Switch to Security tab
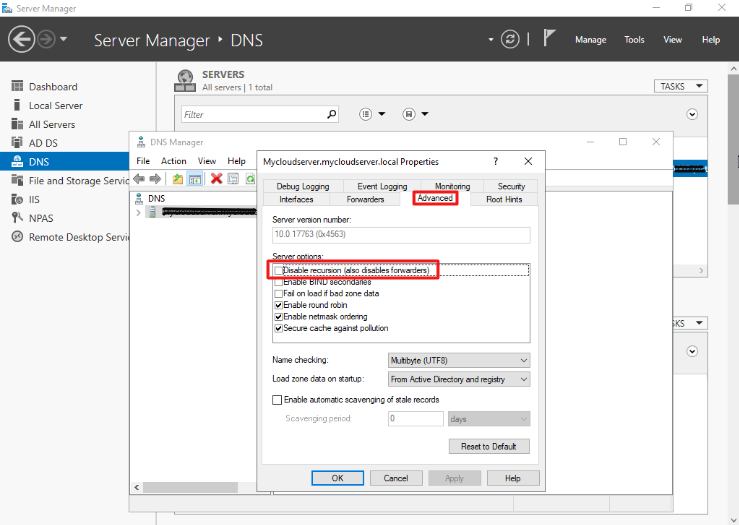 511,186
